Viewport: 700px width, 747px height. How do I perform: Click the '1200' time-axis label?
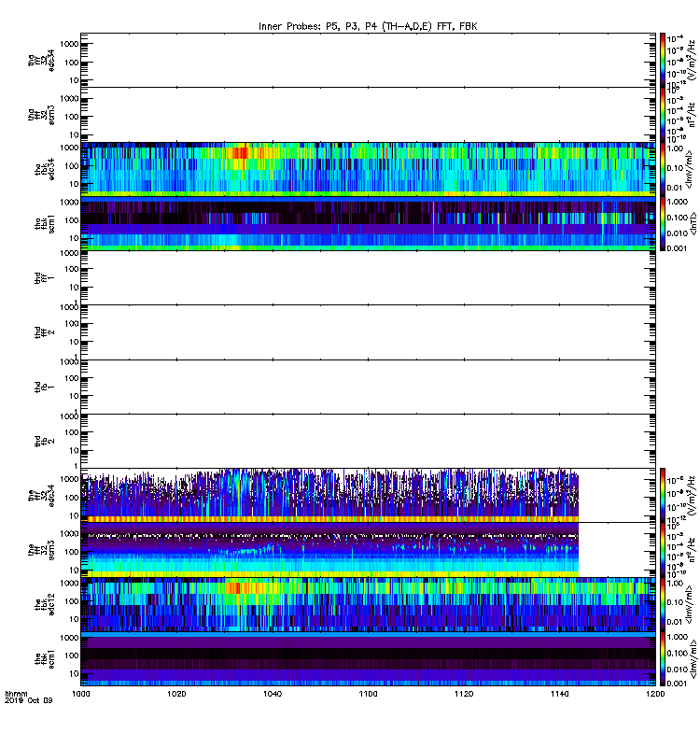(655, 694)
